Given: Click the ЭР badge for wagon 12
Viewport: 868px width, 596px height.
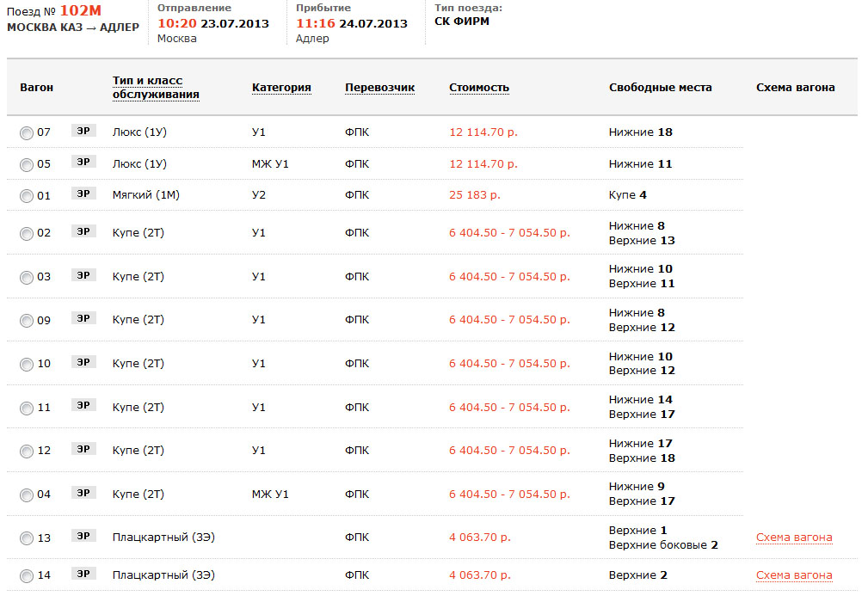Looking at the screenshot, I should coord(83,449).
